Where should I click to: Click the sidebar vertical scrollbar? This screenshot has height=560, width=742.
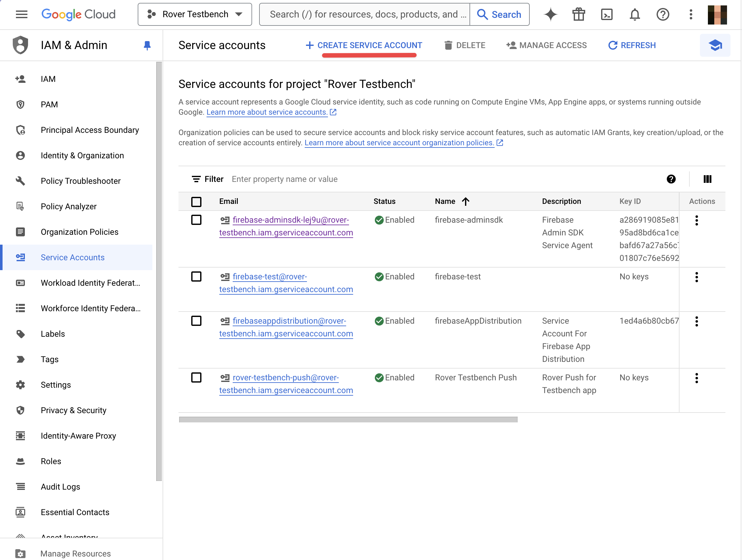159,271
